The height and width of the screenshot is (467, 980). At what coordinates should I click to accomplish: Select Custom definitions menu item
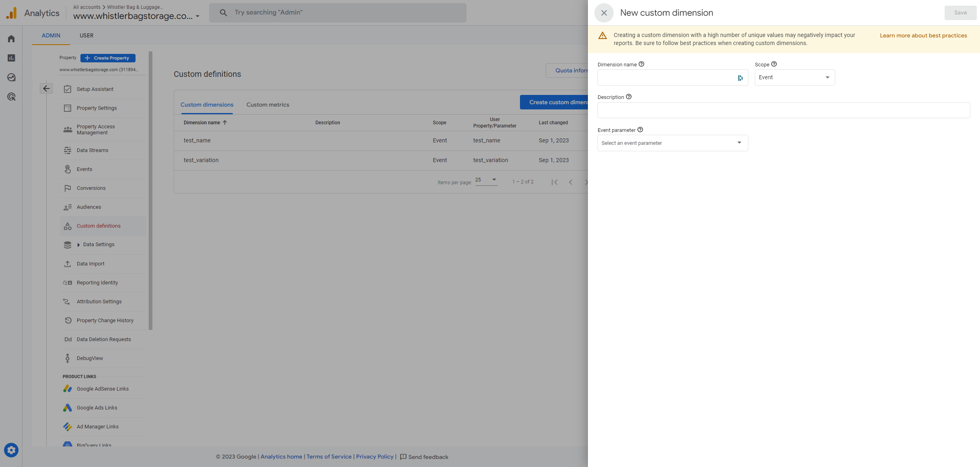[103, 226]
